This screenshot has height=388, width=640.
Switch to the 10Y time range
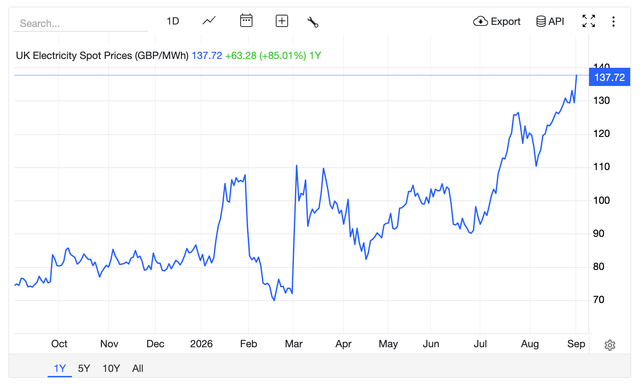coord(111,368)
